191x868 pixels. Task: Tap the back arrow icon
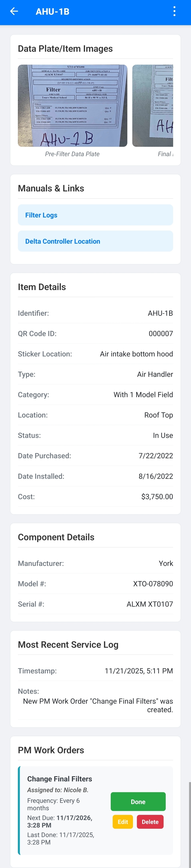point(14,11)
